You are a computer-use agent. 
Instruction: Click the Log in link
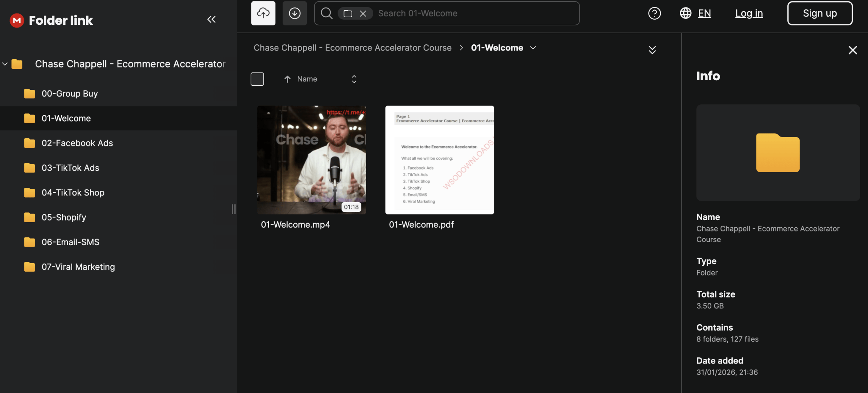749,13
